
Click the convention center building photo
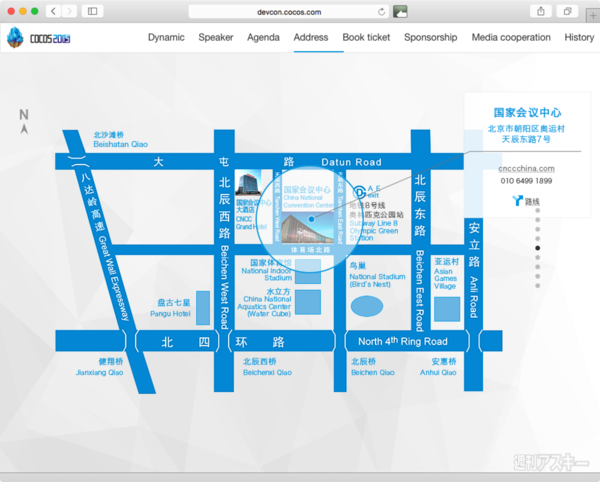(307, 228)
